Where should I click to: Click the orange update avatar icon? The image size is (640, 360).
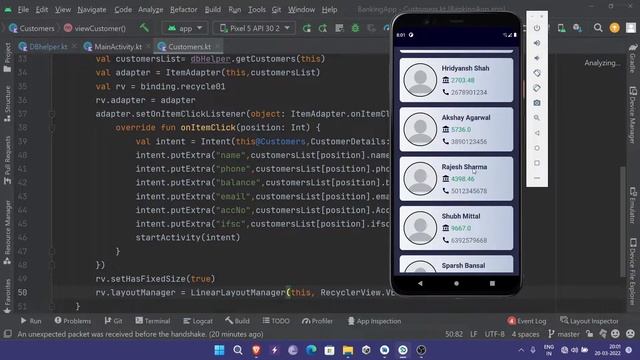[x=614, y=28]
